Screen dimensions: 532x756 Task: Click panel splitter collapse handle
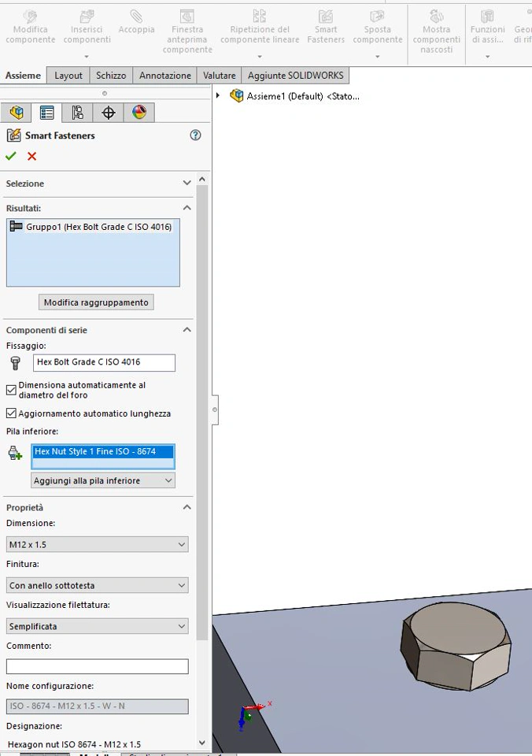pos(215,409)
